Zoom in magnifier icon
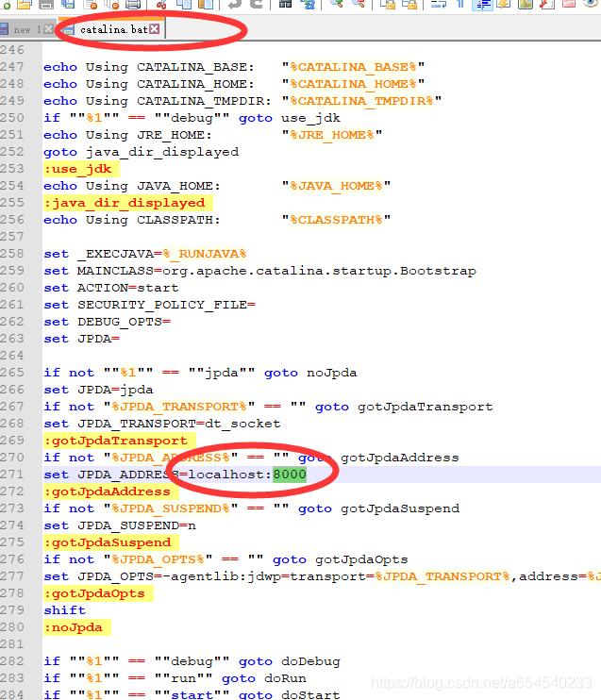This screenshot has width=601, height=700. pyautogui.click(x=336, y=5)
